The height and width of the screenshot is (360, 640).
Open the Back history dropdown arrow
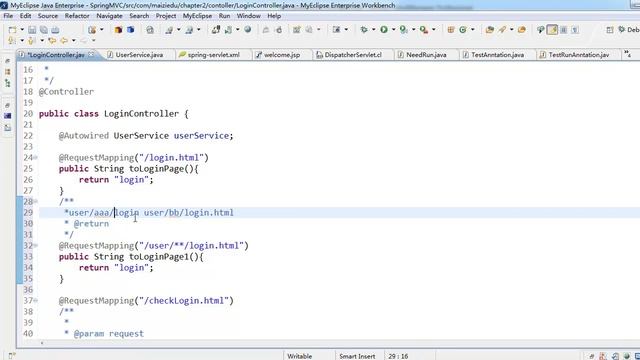tap(73, 41)
